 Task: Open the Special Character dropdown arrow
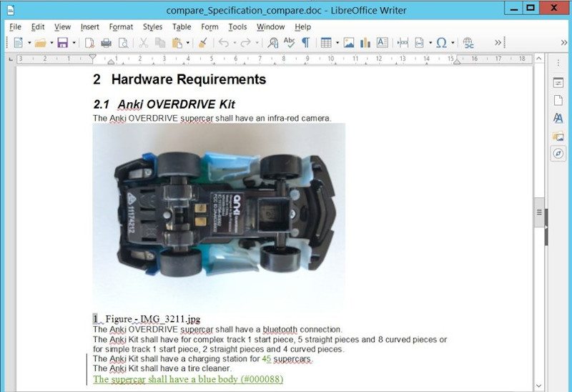coord(453,43)
